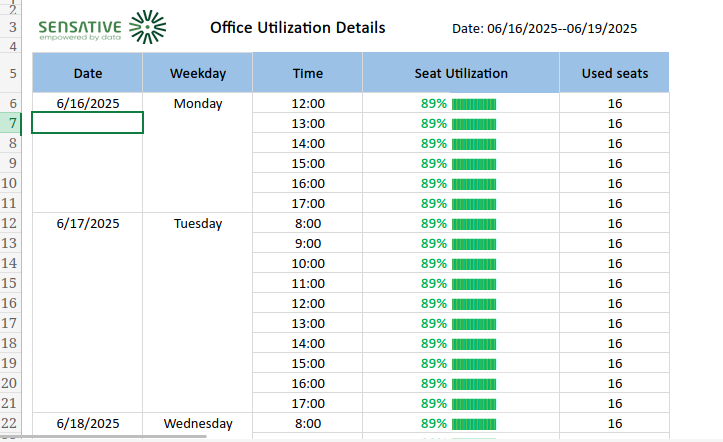Click the date range cell showing 06/16/2025--06/19/2025
723x442 pixels.
pos(544,29)
